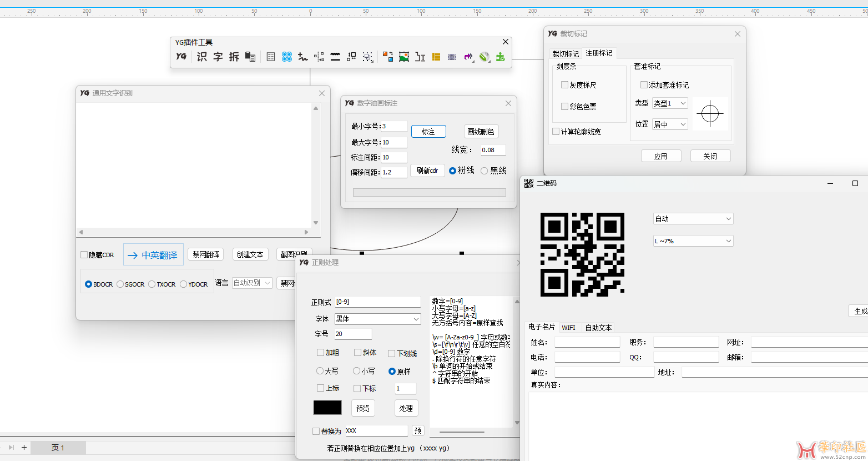Click the 刷新cdr button

pos(427,171)
